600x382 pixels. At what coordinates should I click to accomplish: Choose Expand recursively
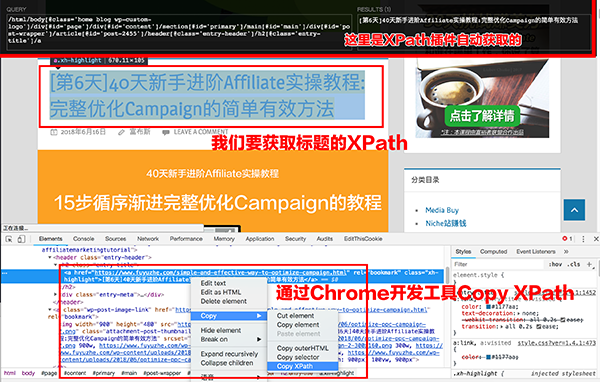tap(229, 354)
